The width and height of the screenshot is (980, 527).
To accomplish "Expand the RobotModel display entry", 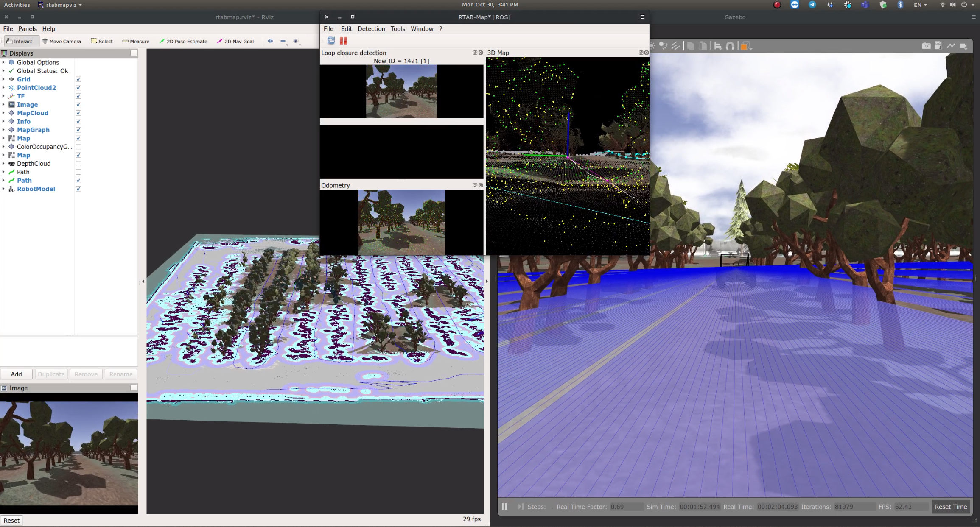I will [x=3, y=189].
